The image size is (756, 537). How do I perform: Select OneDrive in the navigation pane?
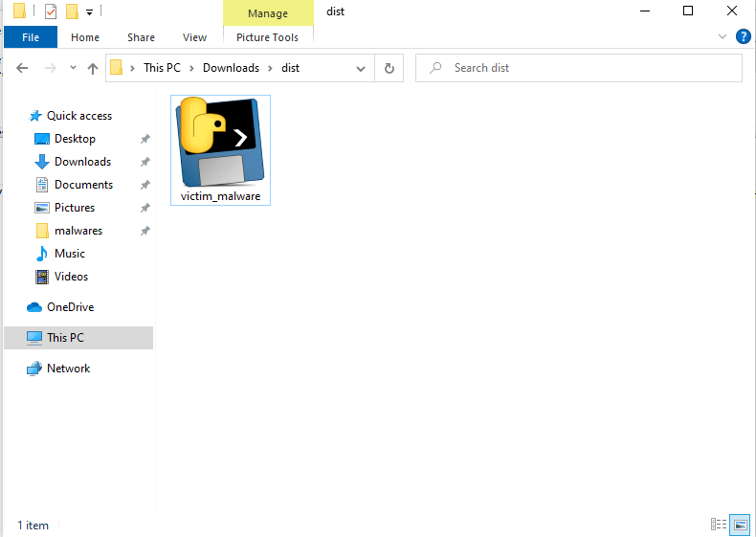(70, 307)
